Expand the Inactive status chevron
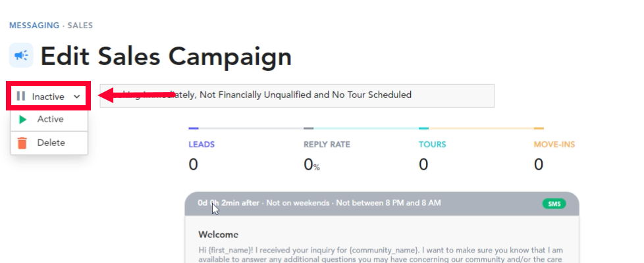The image size is (644, 263). click(x=77, y=97)
